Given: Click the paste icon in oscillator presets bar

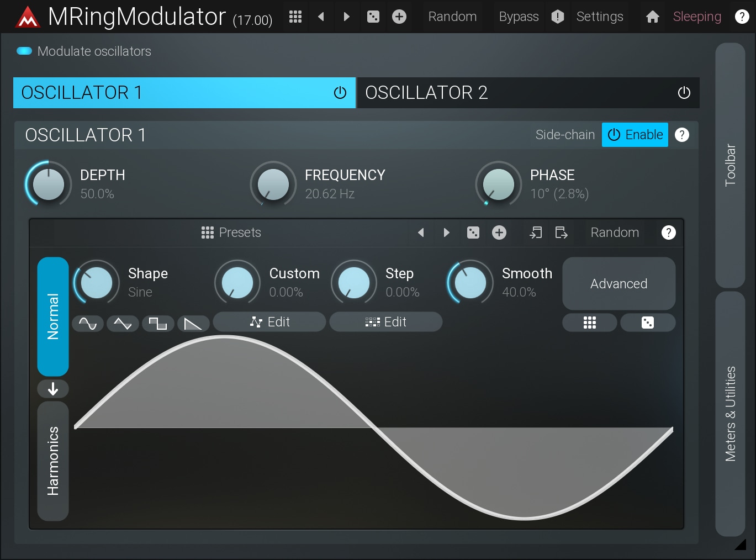Looking at the screenshot, I should point(561,233).
